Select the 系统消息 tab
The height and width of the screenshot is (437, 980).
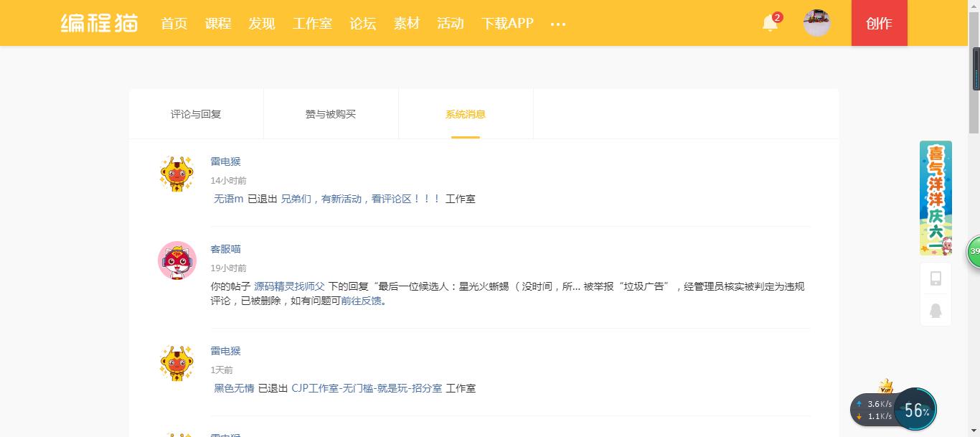466,114
